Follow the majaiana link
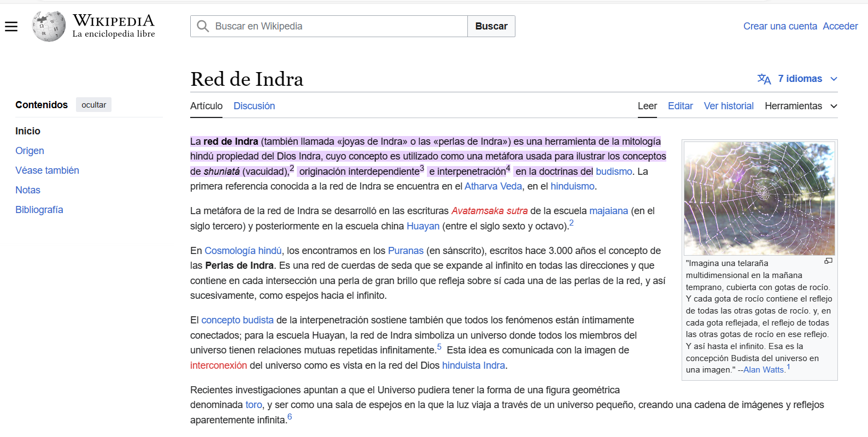868x437 pixels. (608, 211)
